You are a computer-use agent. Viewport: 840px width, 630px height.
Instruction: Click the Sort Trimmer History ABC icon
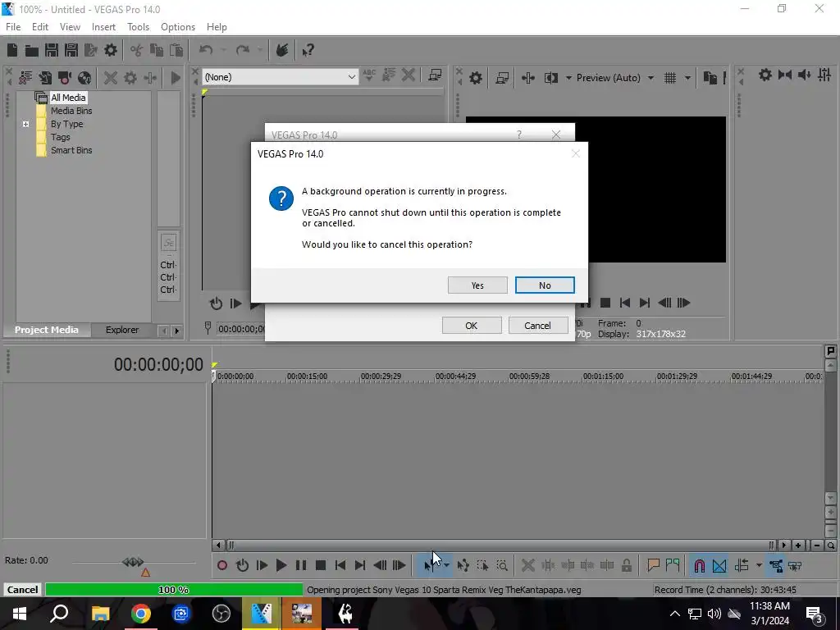(x=369, y=75)
